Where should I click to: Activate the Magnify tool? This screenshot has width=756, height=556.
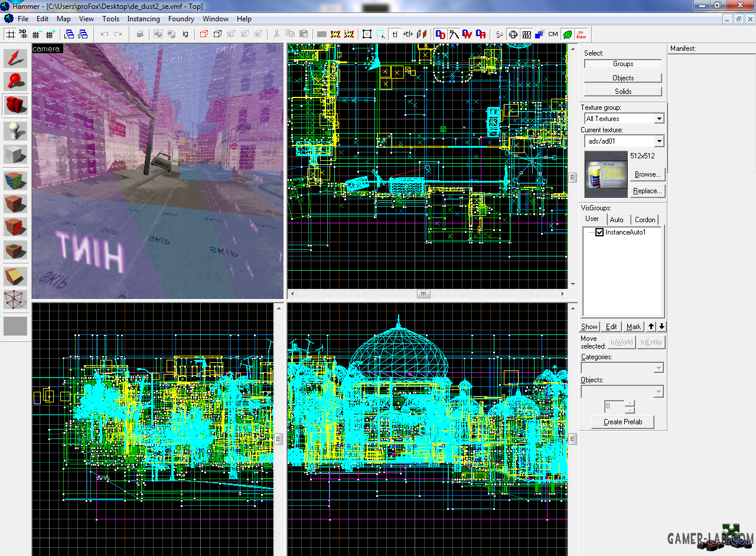15,82
